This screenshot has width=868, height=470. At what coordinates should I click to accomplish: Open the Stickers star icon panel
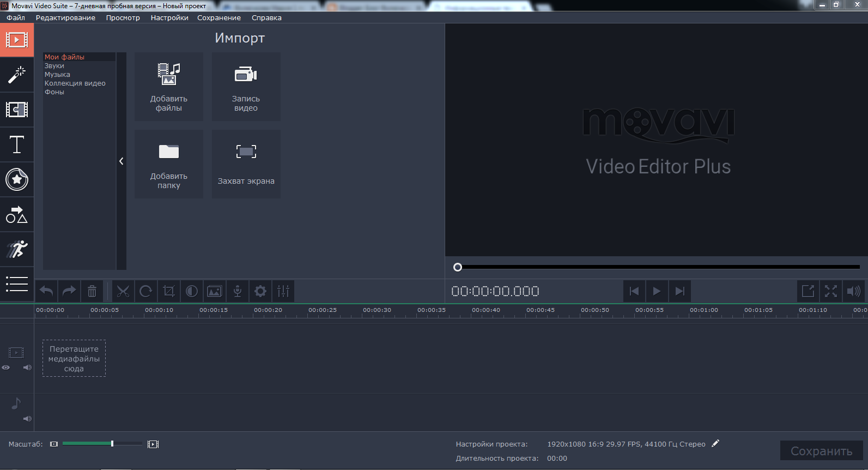click(17, 179)
